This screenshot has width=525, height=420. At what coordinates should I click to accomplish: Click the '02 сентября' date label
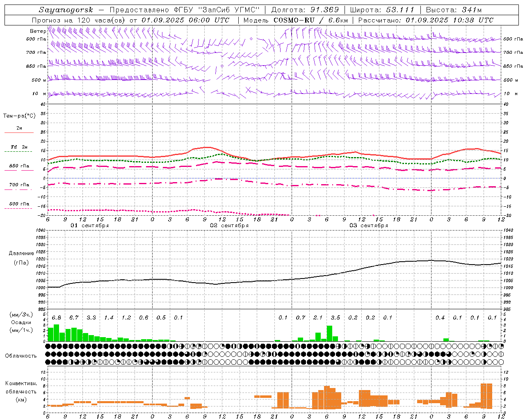229,226
